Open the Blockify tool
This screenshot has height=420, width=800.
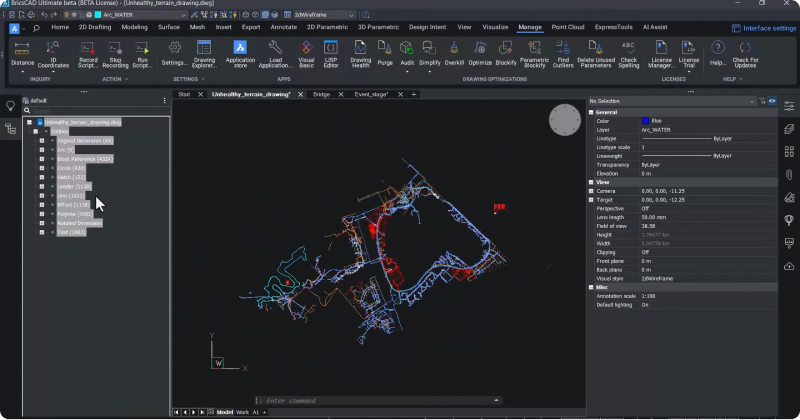tap(506, 50)
